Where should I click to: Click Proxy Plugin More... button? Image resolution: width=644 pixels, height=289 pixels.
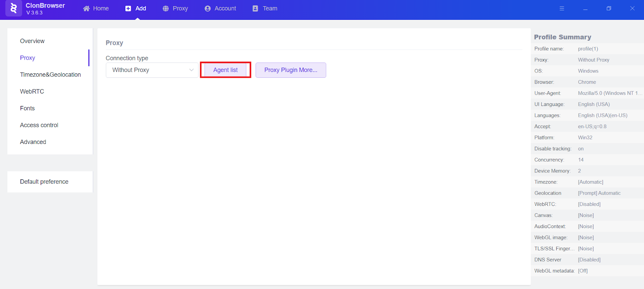click(x=291, y=70)
